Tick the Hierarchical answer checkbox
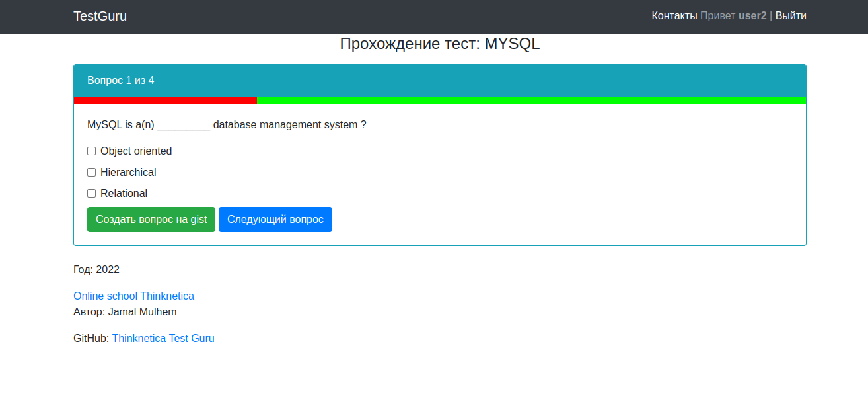The image size is (868, 414). click(92, 173)
